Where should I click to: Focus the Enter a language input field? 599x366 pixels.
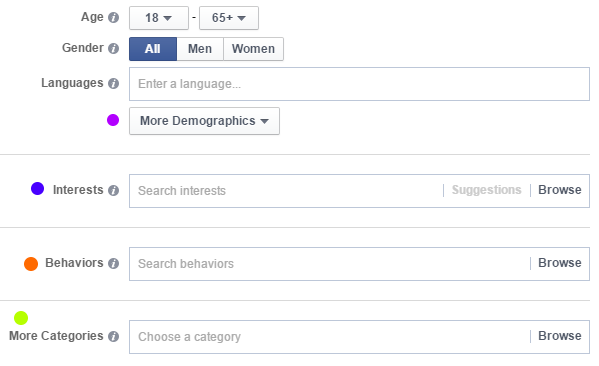coord(359,84)
